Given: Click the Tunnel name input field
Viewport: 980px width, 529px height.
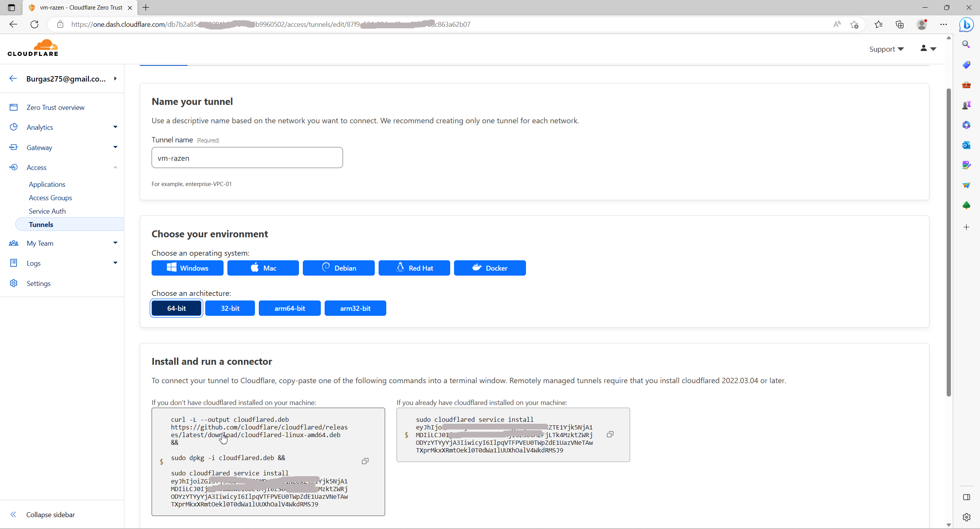Looking at the screenshot, I should [x=247, y=158].
